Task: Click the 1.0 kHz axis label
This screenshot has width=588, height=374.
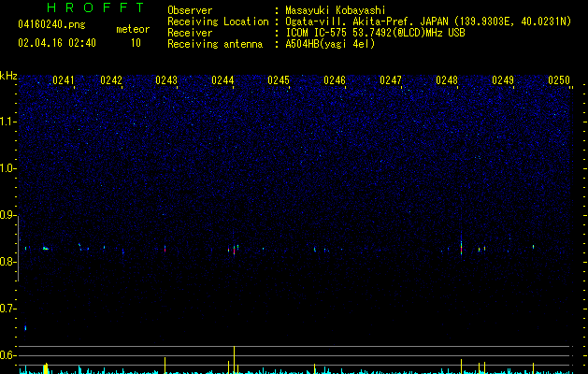Action: coord(7,168)
